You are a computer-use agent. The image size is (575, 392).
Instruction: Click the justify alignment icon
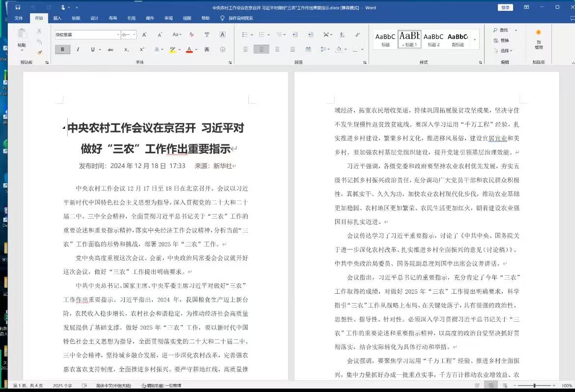point(293,50)
